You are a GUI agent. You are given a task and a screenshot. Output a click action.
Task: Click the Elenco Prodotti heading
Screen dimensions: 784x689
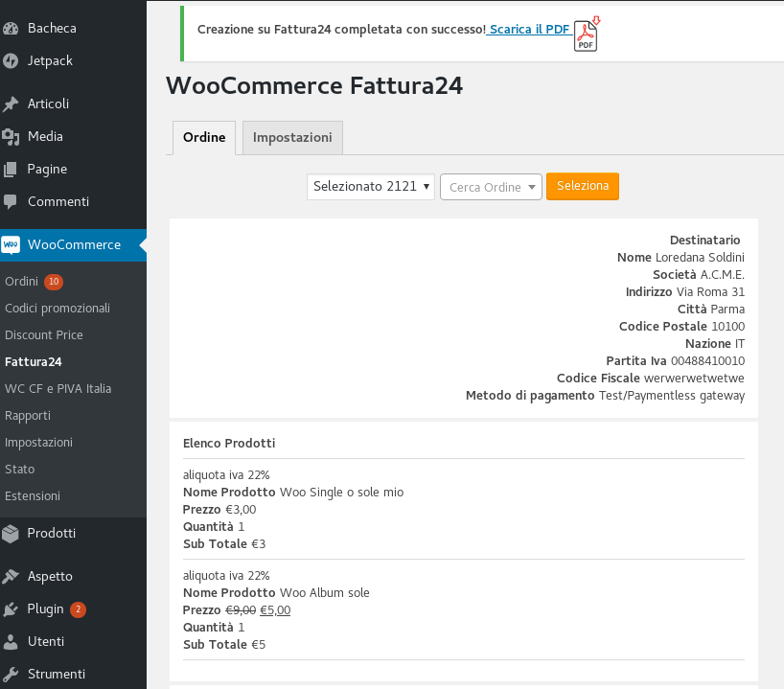point(229,444)
